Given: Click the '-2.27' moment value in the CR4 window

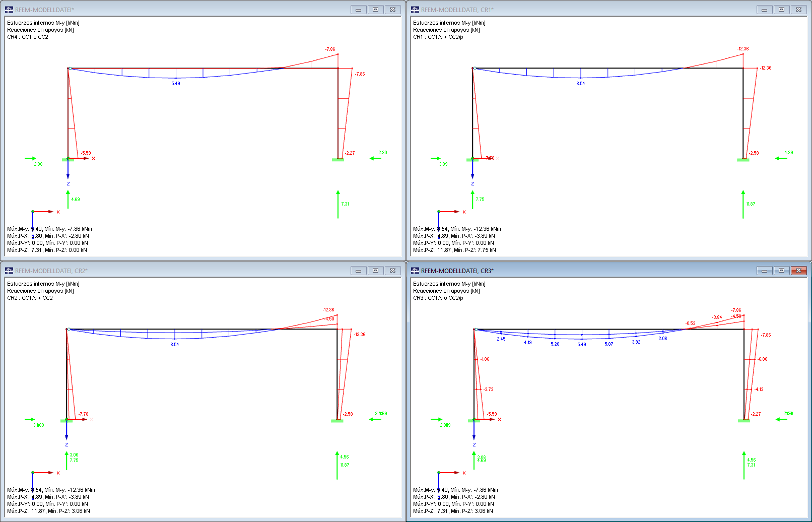Looking at the screenshot, I should tap(350, 153).
